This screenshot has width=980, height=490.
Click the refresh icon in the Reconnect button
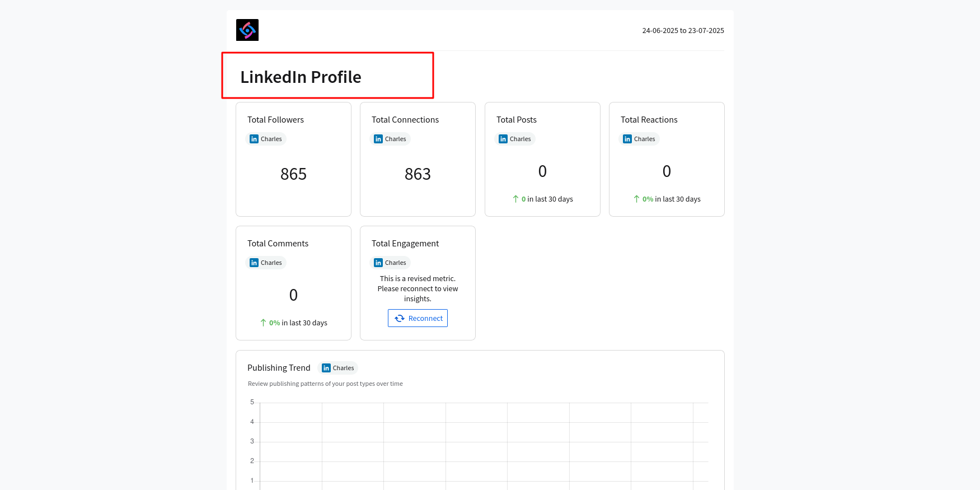click(x=400, y=318)
